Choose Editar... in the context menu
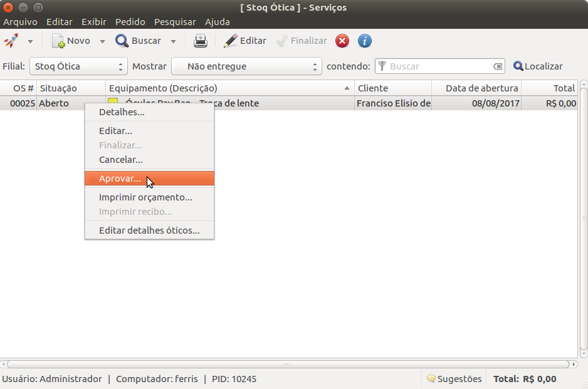 [x=149, y=131]
